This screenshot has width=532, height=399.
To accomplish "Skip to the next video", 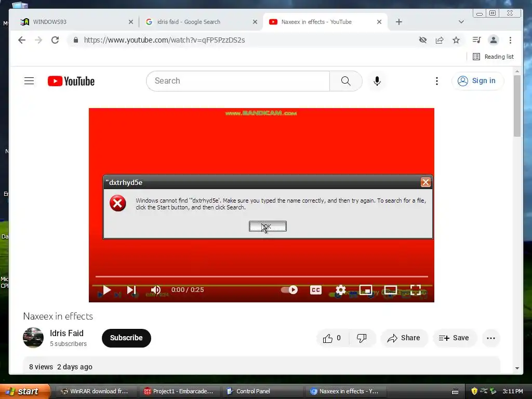I will click(x=131, y=290).
